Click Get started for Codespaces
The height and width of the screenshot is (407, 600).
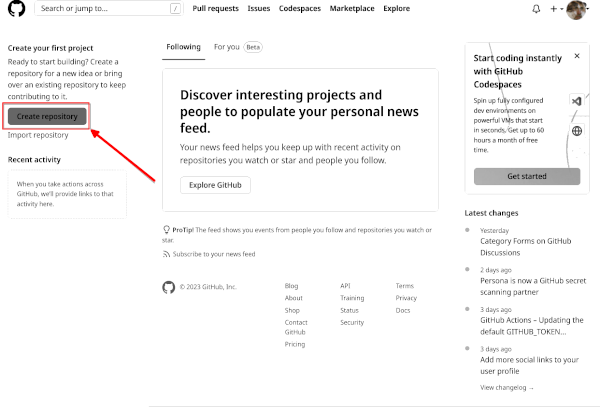[x=526, y=176]
